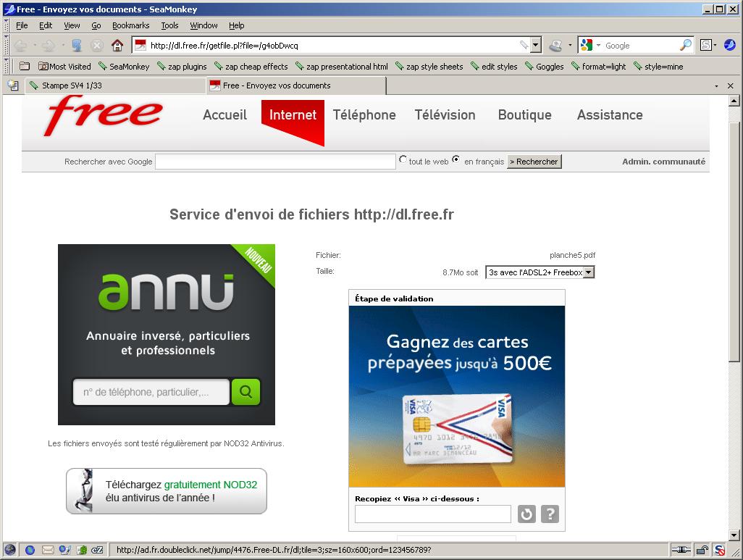This screenshot has width=743, height=560.
Task: Click the tag icon in the URL bar
Action: [524, 45]
